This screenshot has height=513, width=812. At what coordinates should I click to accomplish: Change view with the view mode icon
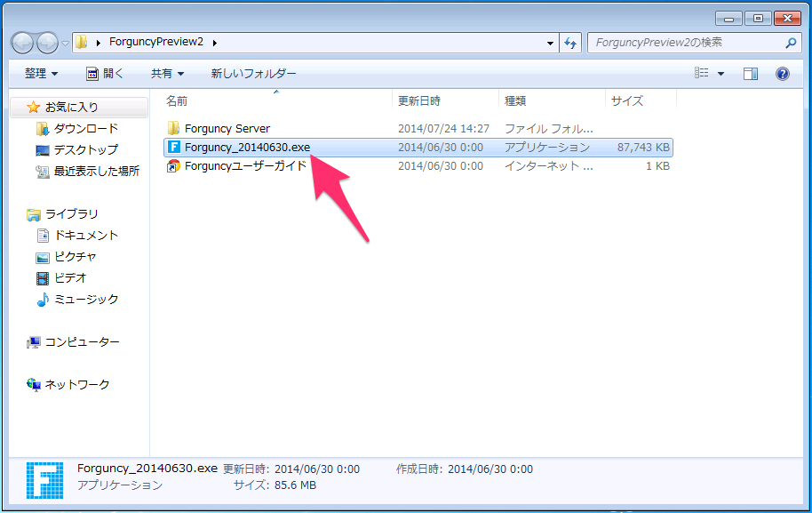(x=701, y=73)
